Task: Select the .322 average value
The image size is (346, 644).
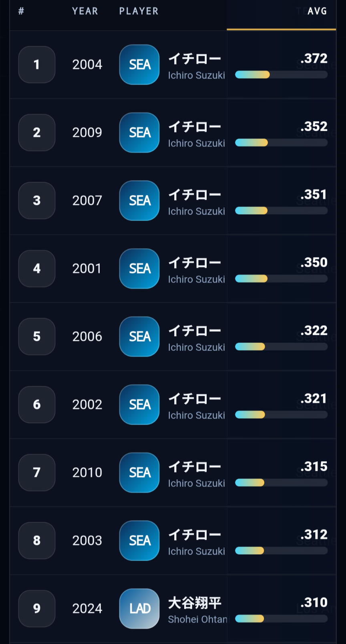Action: click(314, 330)
